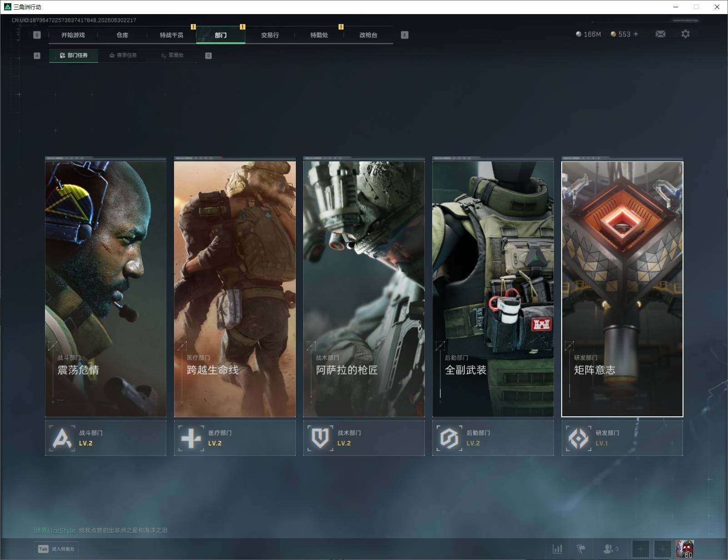Click the Q key hint icon
Viewport: 728px width, 560px height.
point(37,35)
